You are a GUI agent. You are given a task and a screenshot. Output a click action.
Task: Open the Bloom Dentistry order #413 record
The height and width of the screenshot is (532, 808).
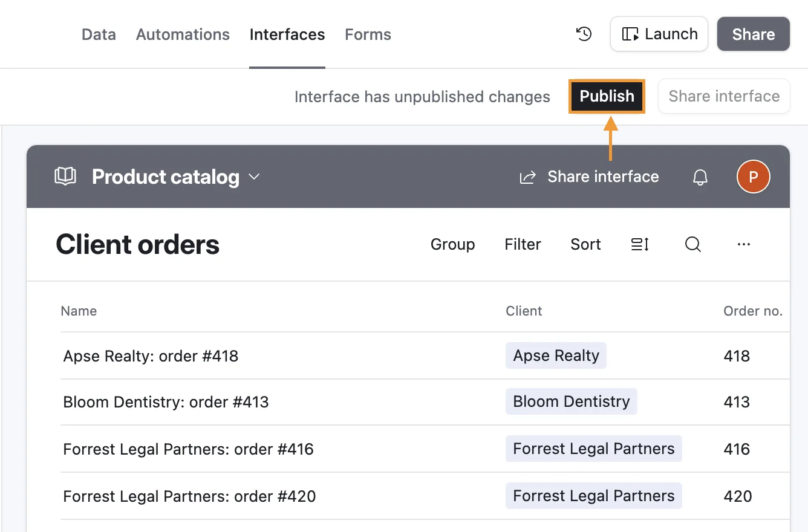pyautogui.click(x=166, y=401)
